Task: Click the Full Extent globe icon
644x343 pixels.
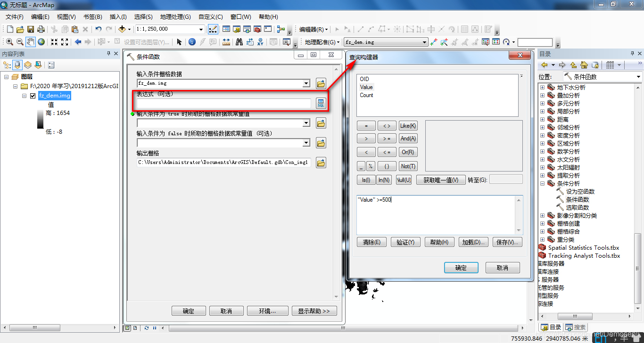Action: click(41, 42)
